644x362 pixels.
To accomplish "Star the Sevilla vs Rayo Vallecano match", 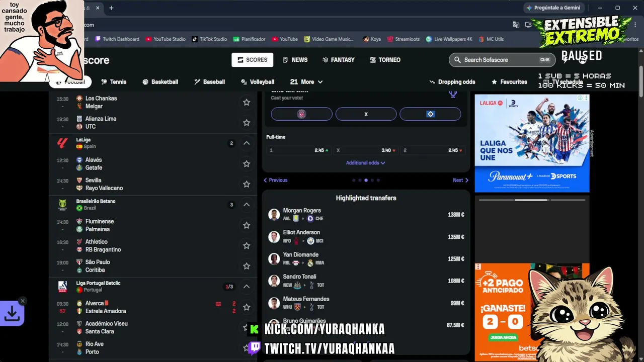I will click(x=247, y=184).
